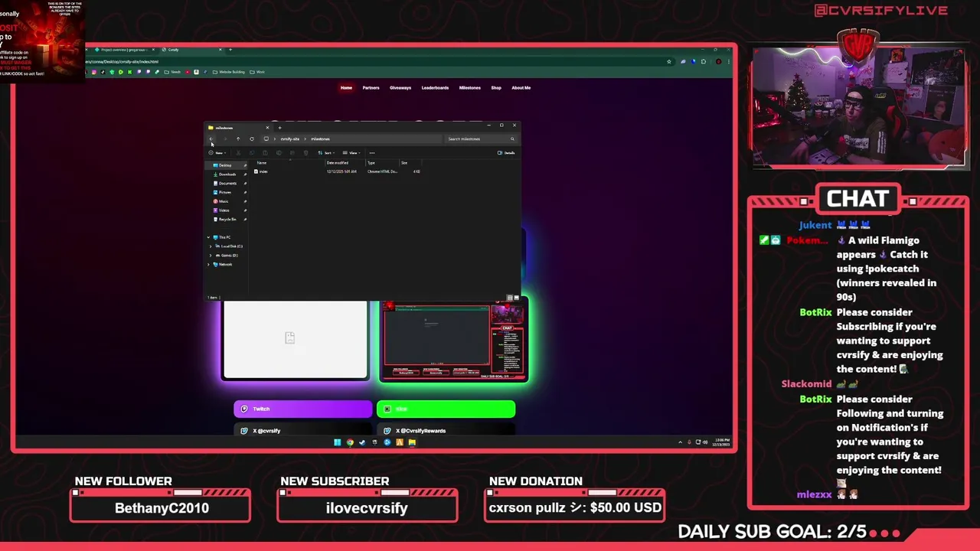Expand the Local Disk (C:) node
Screen dimensions: 980x551
click(x=210, y=246)
